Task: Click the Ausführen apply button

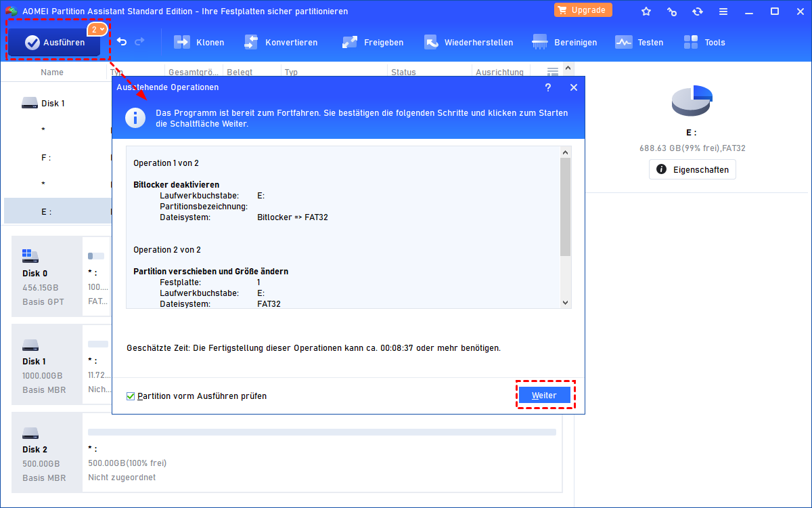Action: point(55,42)
